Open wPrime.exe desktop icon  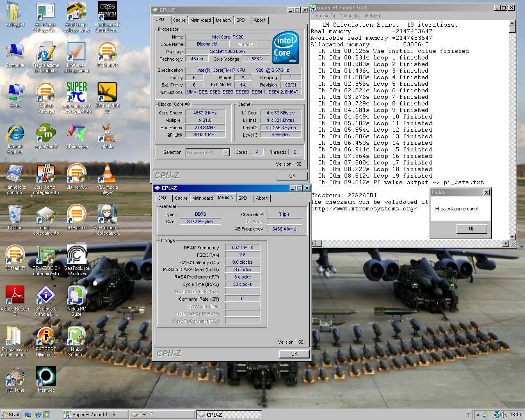(77, 136)
